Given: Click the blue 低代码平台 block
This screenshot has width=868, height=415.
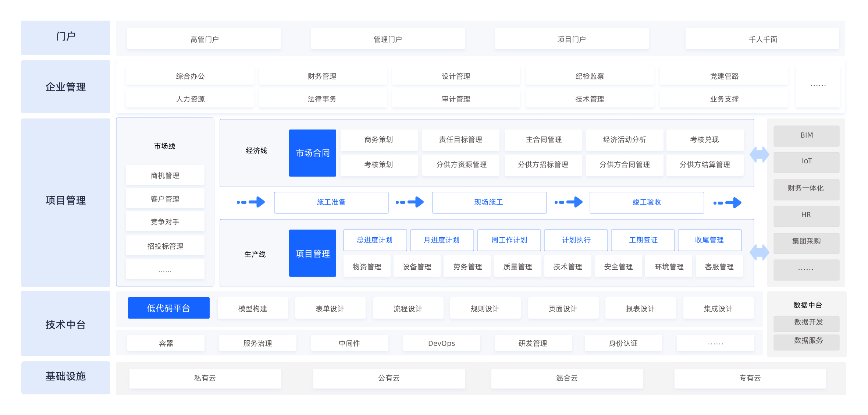Looking at the screenshot, I should [169, 308].
